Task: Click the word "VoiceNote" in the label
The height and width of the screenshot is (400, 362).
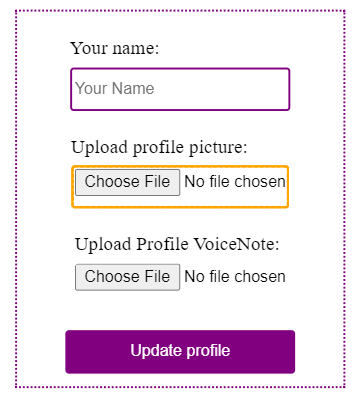Action: point(234,244)
